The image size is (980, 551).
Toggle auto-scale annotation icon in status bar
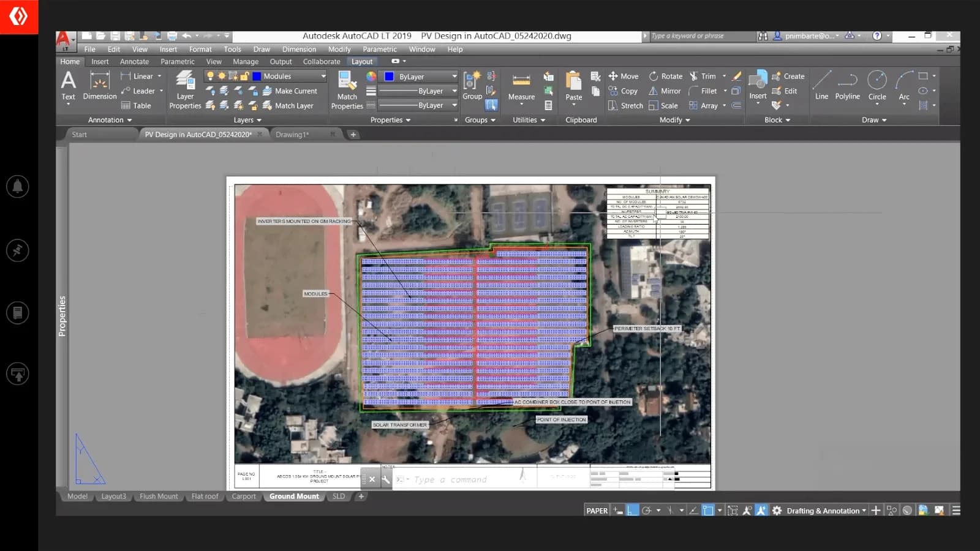coord(761,511)
